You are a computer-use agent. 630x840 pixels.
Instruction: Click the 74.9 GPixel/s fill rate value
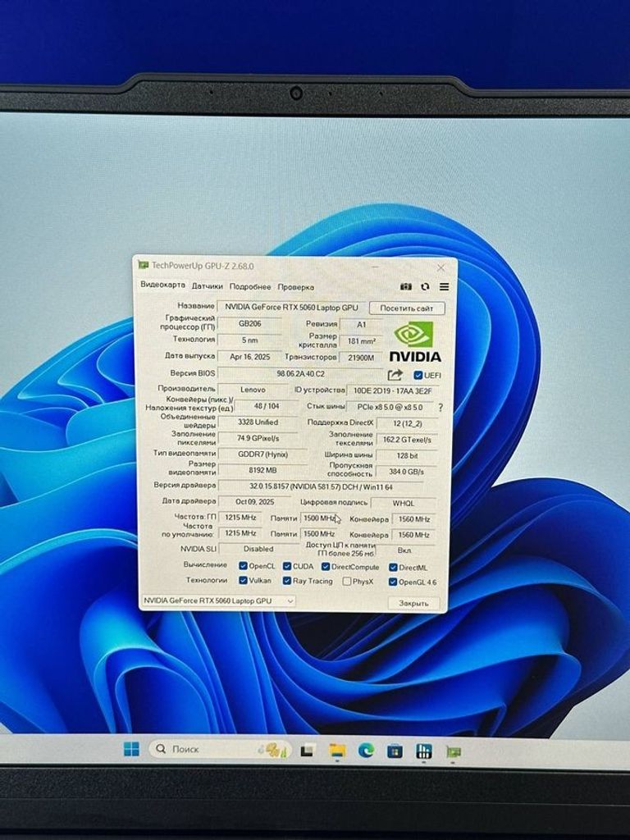point(258,438)
